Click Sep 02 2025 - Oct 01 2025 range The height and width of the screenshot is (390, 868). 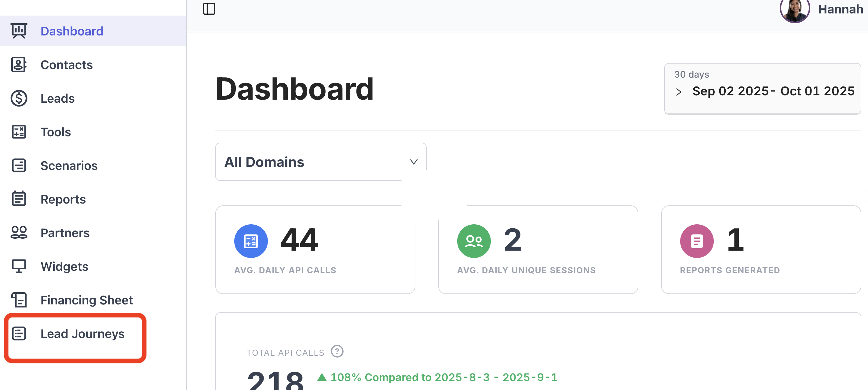pos(773,91)
